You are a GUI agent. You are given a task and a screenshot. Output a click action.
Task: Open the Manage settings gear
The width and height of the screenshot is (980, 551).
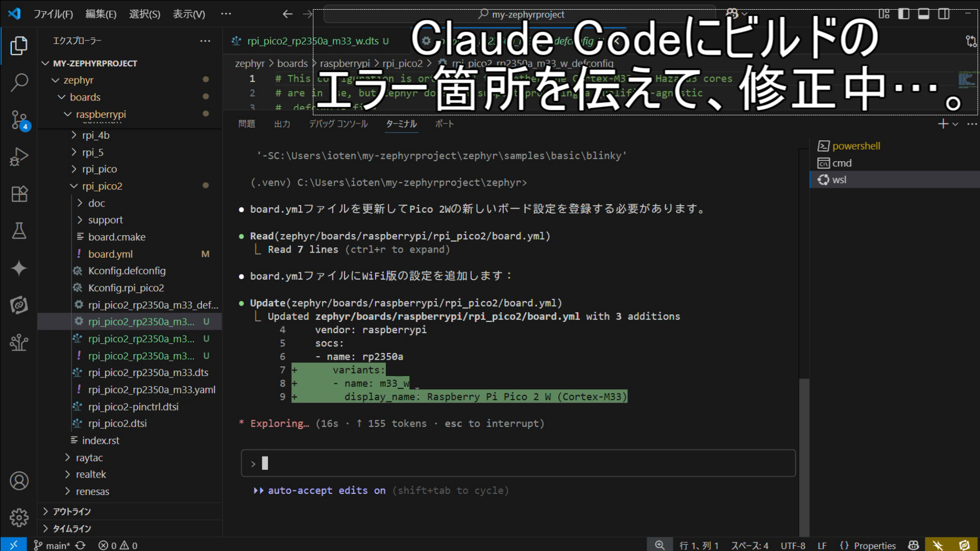[19, 517]
